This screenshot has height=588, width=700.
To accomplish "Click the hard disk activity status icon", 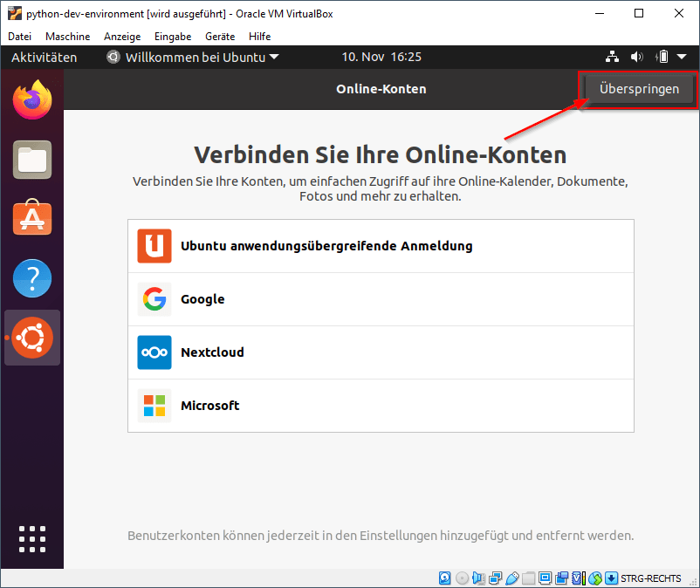I will tap(445, 578).
